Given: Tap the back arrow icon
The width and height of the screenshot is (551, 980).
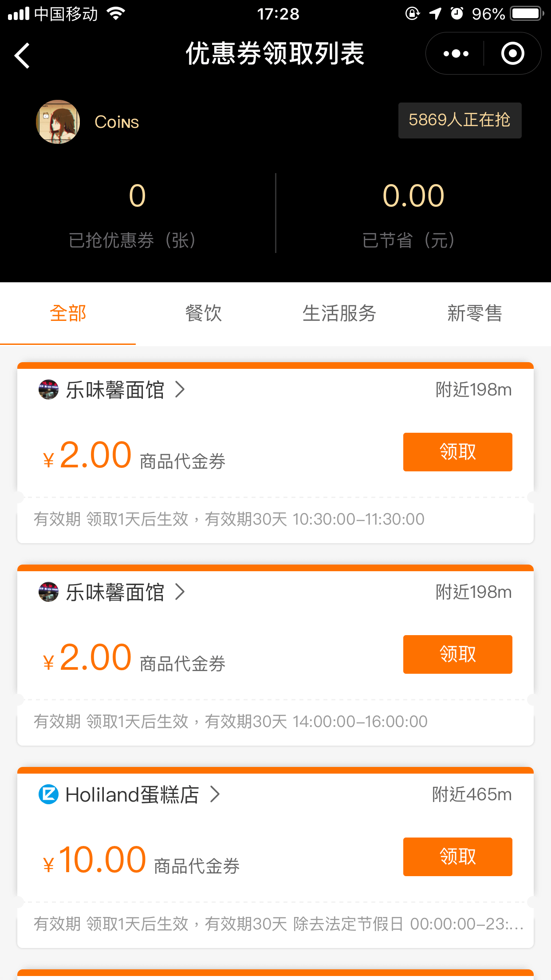Looking at the screenshot, I should pos(22,55).
